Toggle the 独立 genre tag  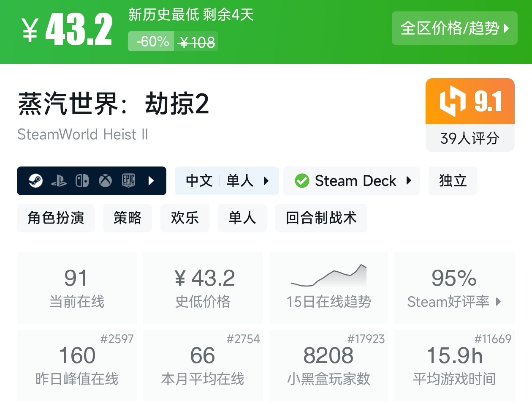pos(453,181)
